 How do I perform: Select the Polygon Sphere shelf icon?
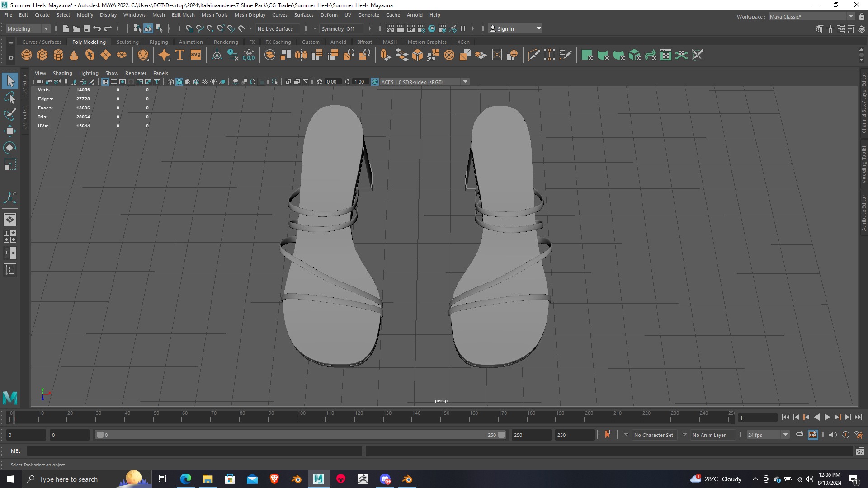(27, 55)
